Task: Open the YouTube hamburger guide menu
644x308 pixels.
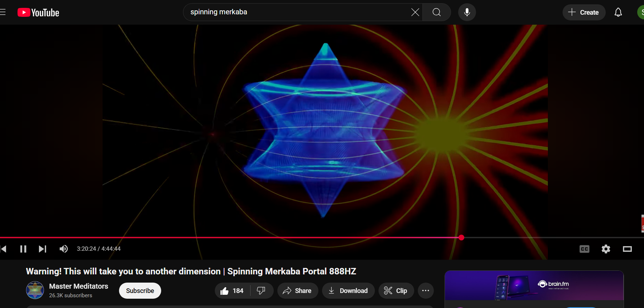Action: (x=3, y=13)
